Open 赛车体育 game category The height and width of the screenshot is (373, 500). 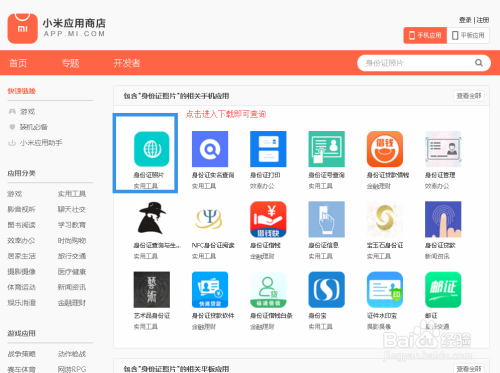pos(21,369)
